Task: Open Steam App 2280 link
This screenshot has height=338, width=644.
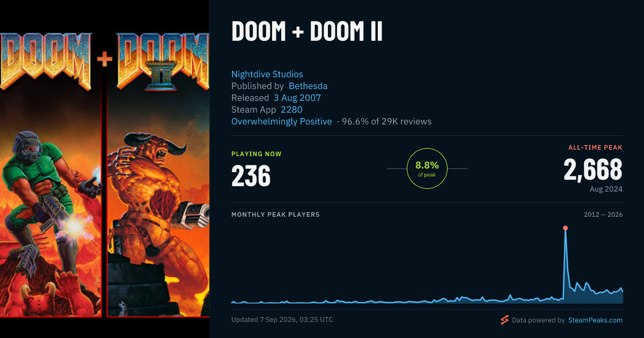Action: pyautogui.click(x=291, y=109)
